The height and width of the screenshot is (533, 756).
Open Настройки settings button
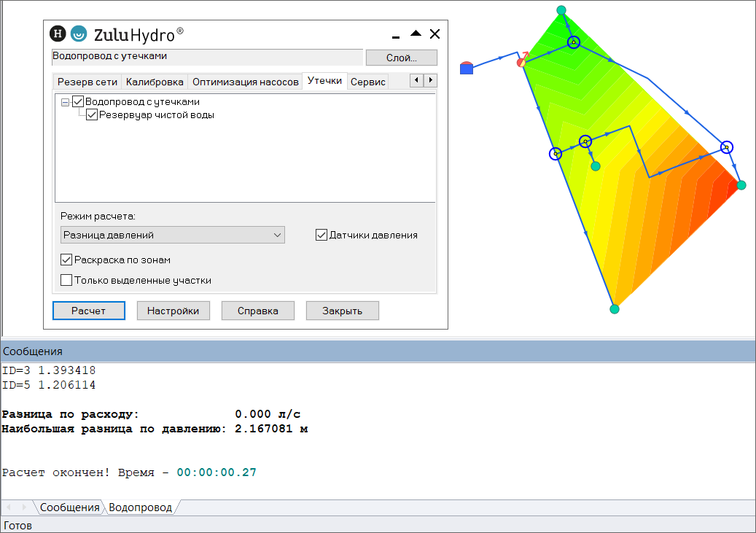(x=173, y=311)
